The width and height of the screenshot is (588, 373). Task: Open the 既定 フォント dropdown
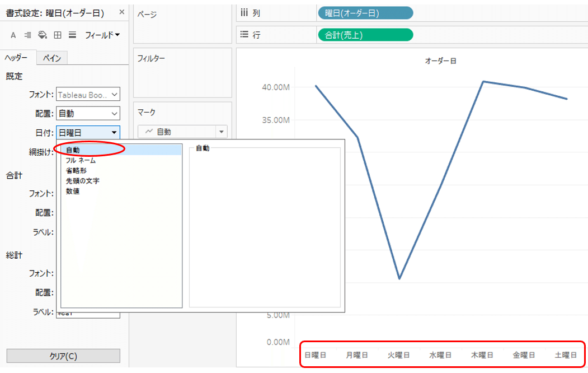[x=88, y=95]
